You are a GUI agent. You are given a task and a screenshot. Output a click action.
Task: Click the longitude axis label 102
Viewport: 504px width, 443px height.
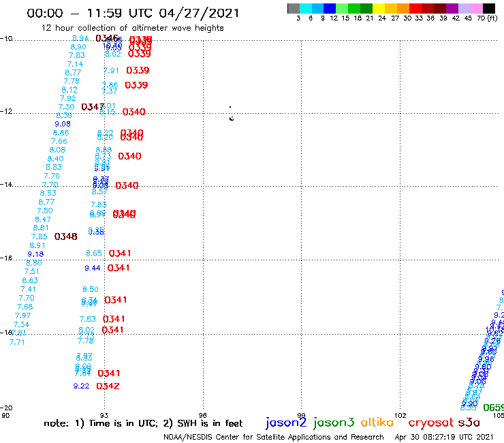400,415
